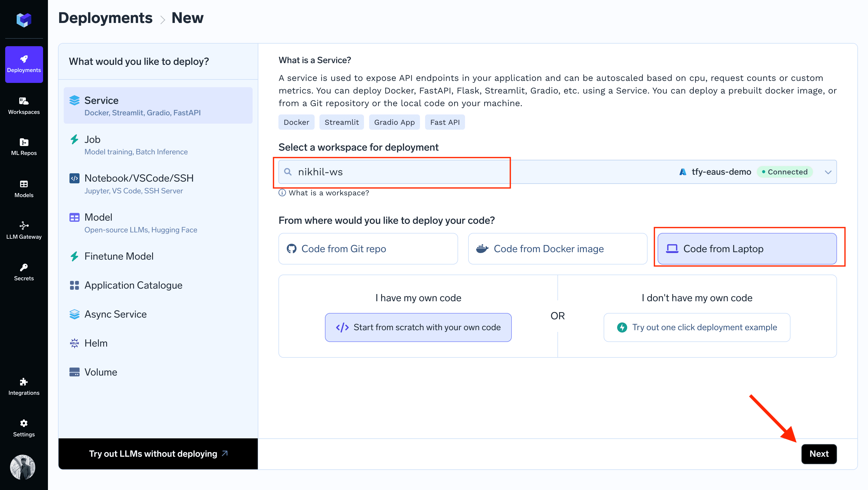Viewport: 868px width, 490px height.
Task: Click the Connected status badge
Action: coord(785,172)
